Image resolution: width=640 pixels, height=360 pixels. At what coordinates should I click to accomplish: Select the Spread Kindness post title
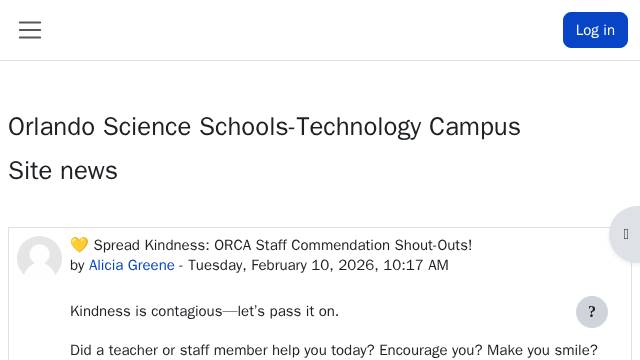[271, 245]
